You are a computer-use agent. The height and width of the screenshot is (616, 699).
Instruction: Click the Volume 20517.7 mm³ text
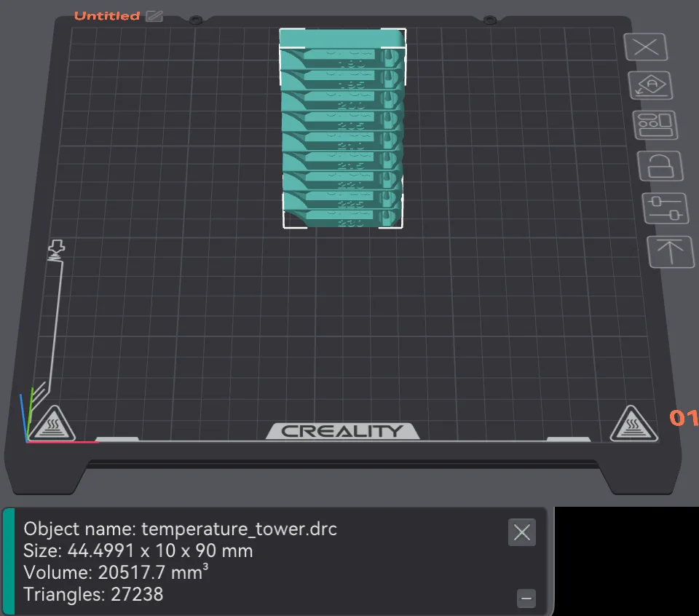(116, 572)
